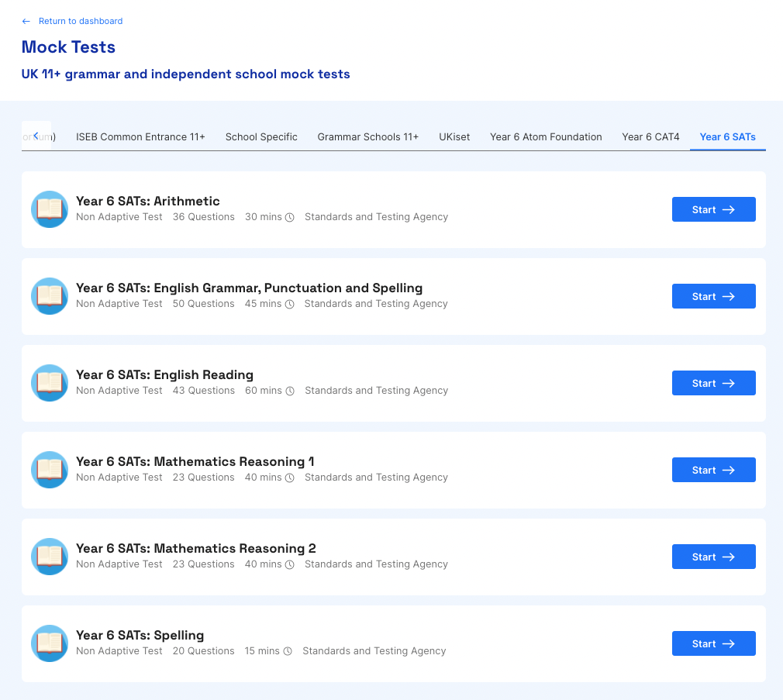Click the 15 mins duration text
The image size is (783, 700).
pos(262,651)
